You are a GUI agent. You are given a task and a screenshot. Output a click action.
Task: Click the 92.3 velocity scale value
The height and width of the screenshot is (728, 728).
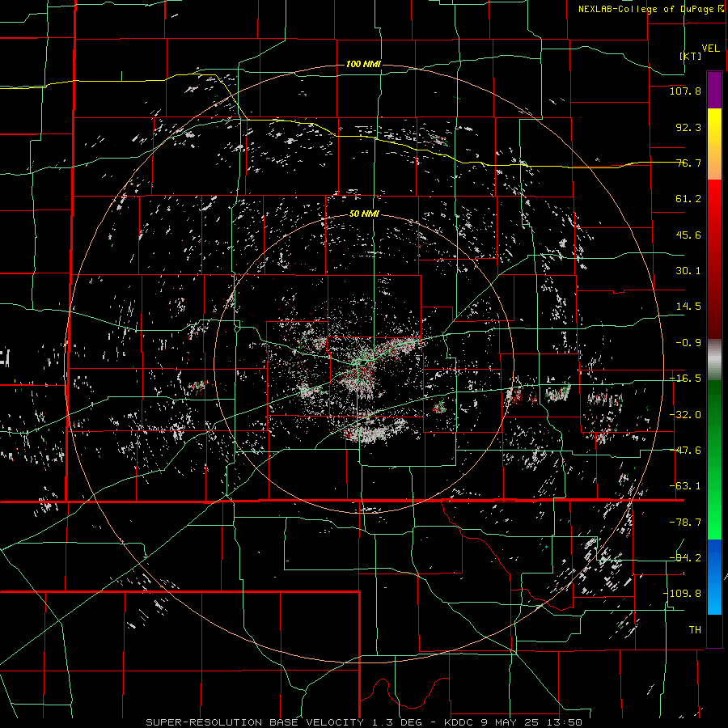coord(688,127)
